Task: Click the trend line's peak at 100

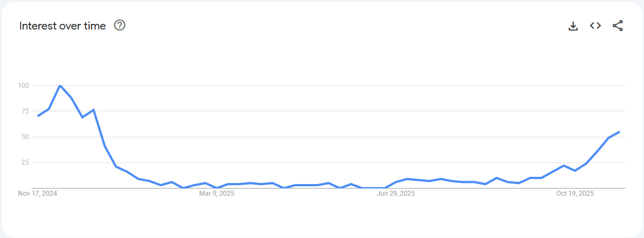Action: pyautogui.click(x=60, y=86)
